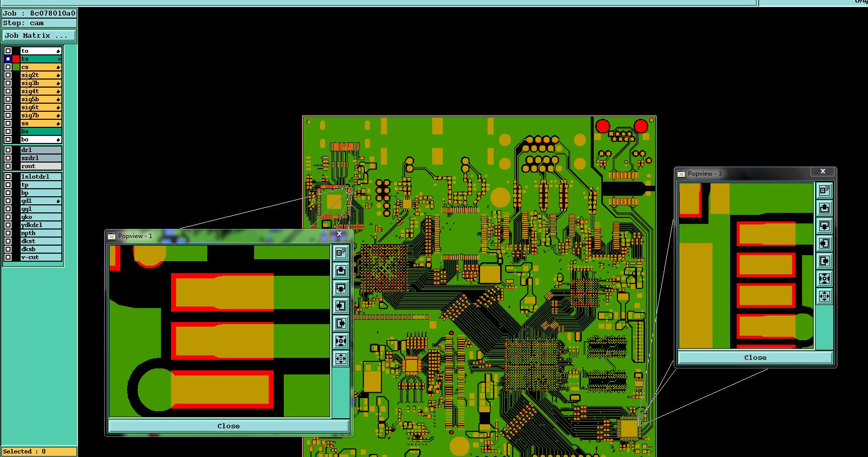Click the grid marker on the ts layer

59,59
